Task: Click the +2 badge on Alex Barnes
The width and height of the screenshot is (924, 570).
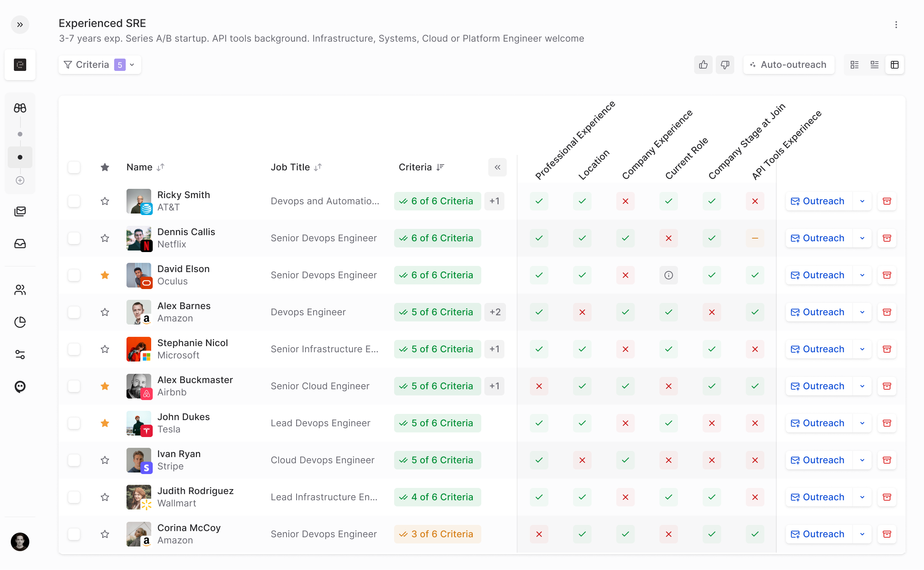Action: click(x=495, y=312)
